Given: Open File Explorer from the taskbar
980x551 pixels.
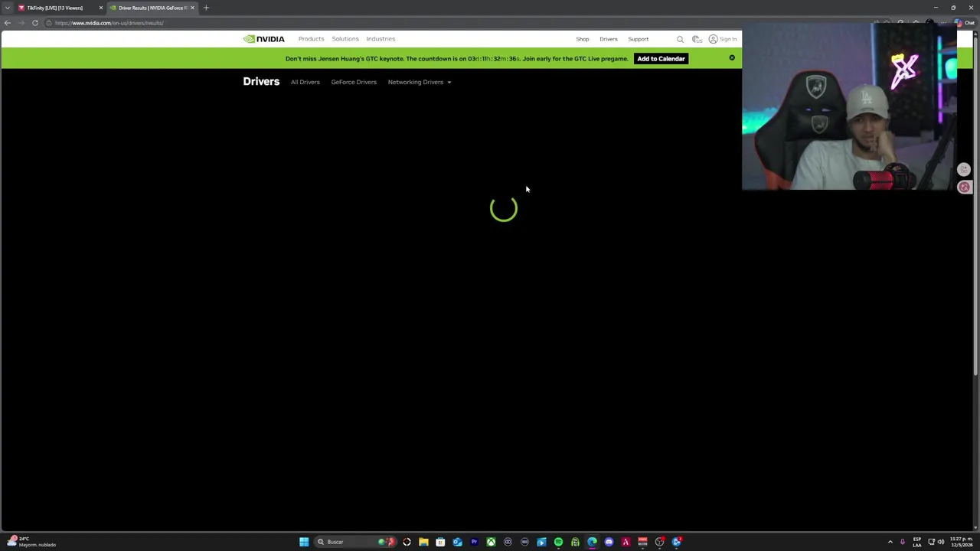Looking at the screenshot, I should 423,542.
